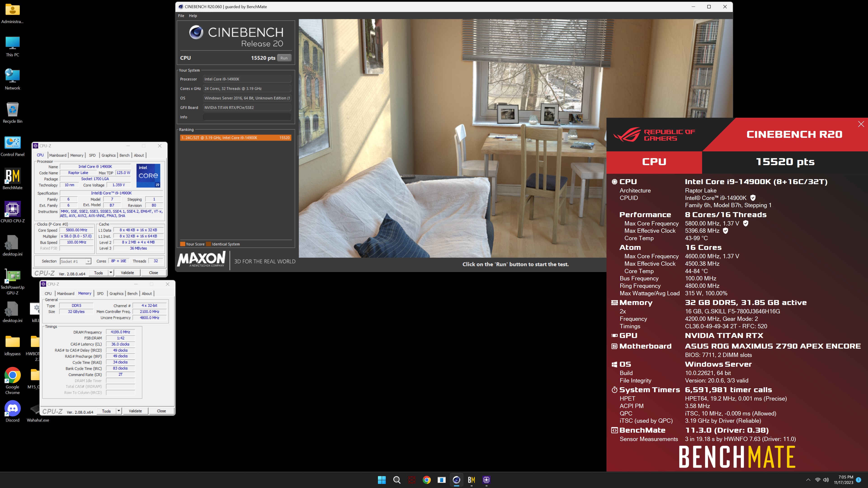Open the Network desktop icon

point(12,80)
